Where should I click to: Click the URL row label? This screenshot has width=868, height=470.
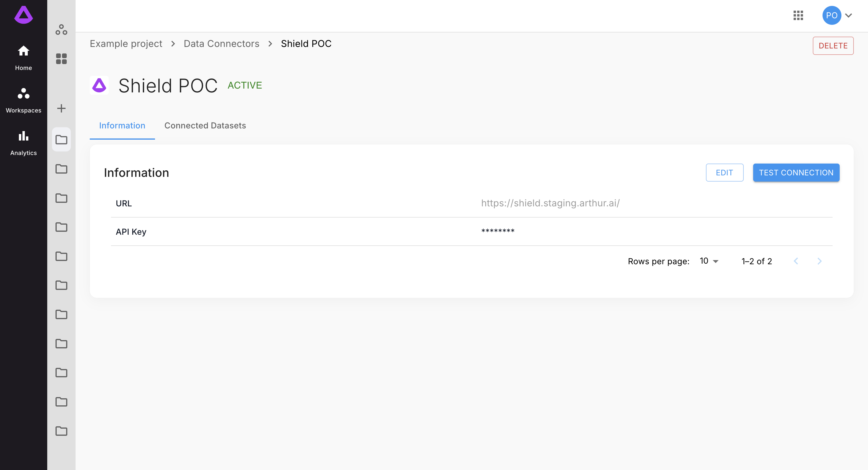click(x=124, y=203)
